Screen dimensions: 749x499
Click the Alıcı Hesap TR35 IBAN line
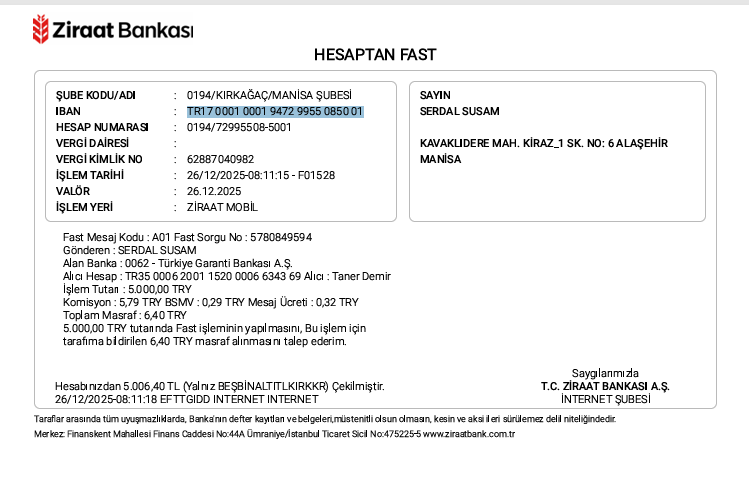(x=227, y=276)
